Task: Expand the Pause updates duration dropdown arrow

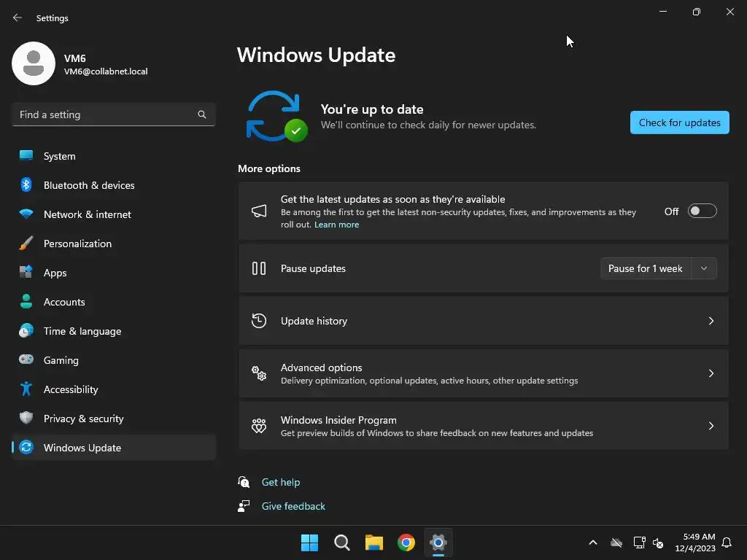Action: click(x=704, y=268)
